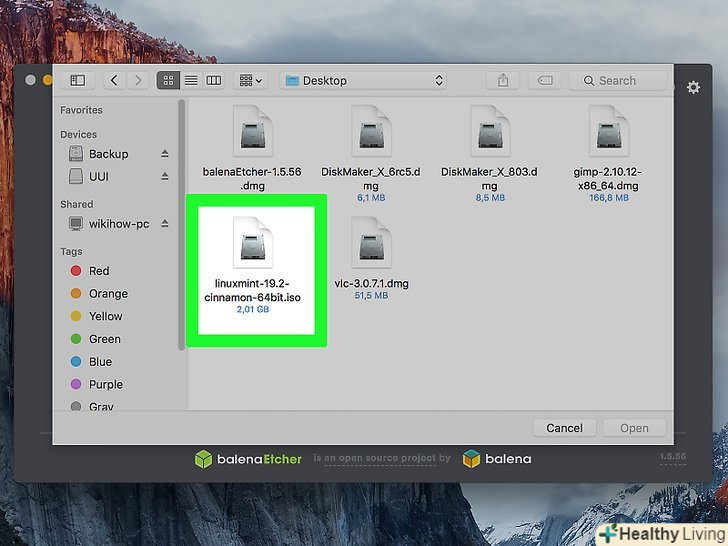
Task: Select the vlc-3.0.7.1.dmg file
Action: coord(371,258)
